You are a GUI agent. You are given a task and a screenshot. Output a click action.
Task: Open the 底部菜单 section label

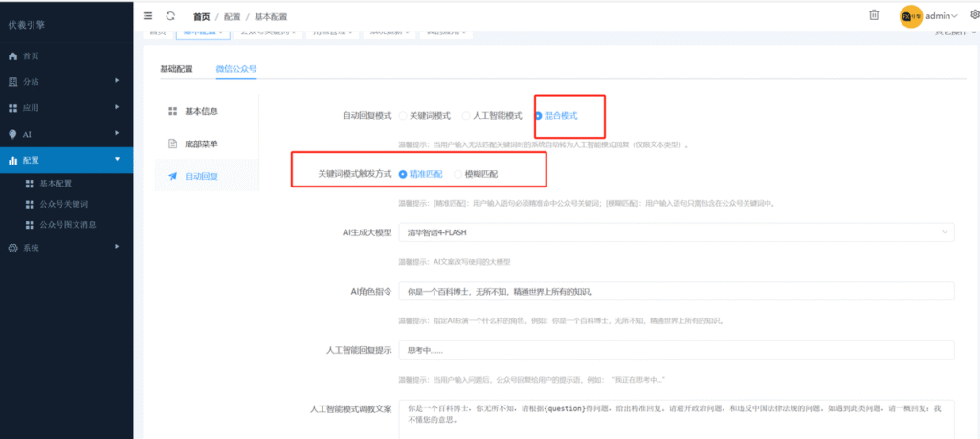(x=201, y=143)
